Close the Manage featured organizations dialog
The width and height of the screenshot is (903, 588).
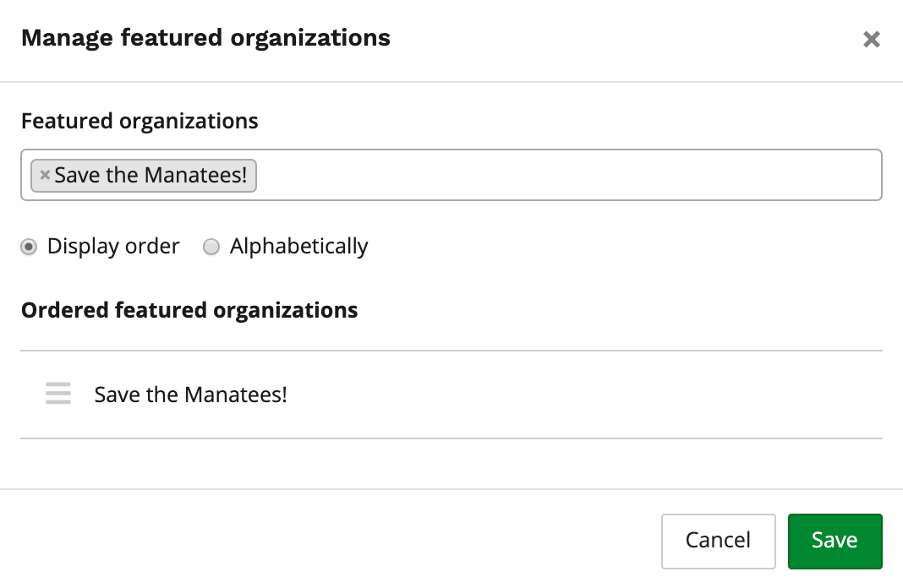(872, 40)
